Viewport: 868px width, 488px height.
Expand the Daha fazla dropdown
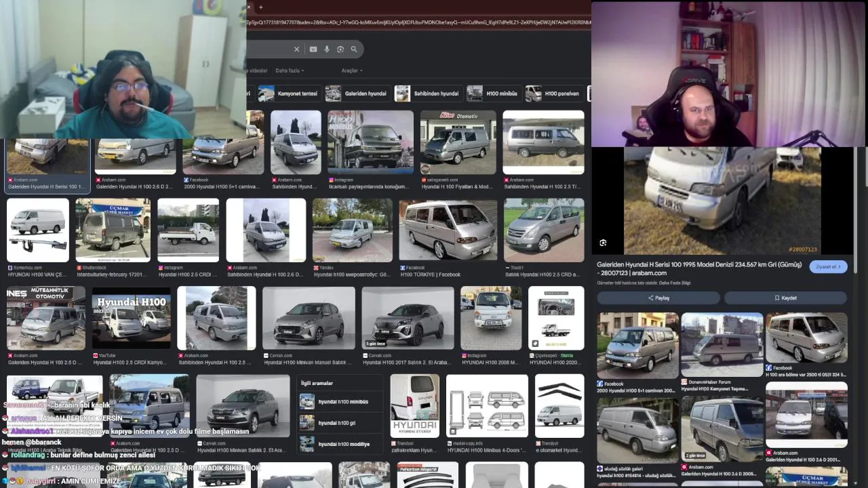[x=290, y=70]
